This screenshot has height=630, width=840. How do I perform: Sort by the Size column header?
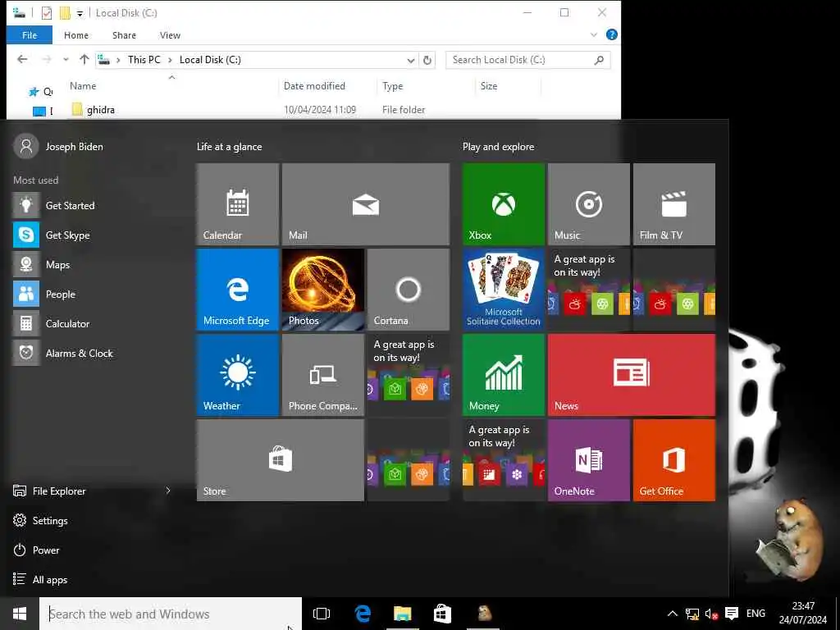click(x=489, y=85)
